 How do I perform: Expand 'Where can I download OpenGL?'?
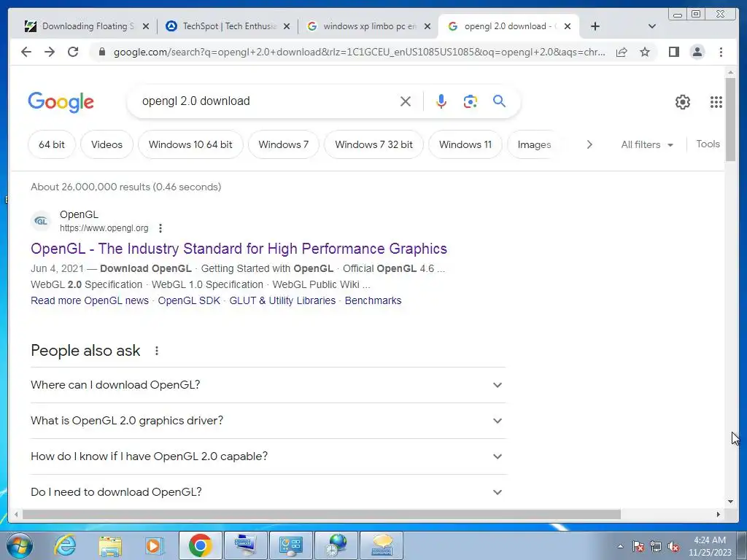pos(268,385)
